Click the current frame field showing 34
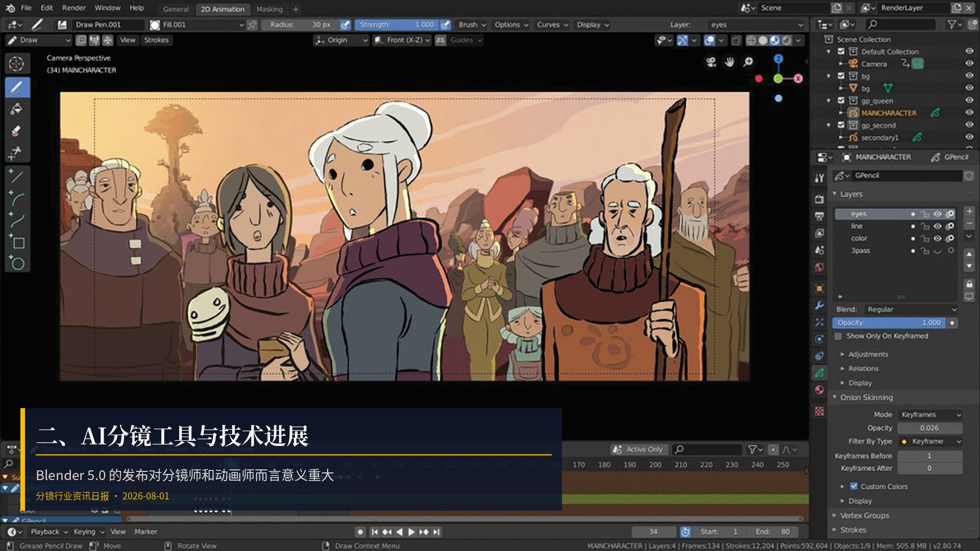Image resolution: width=980 pixels, height=551 pixels. click(x=653, y=532)
